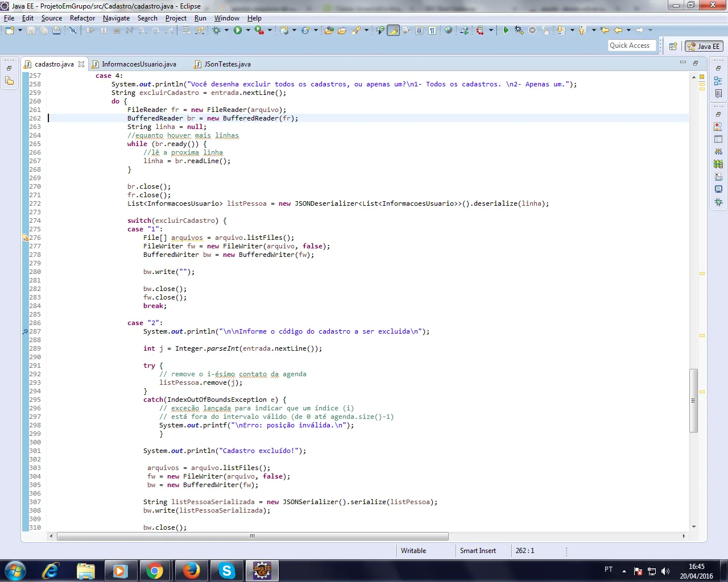Screen dimensions: 728x582
Task: Open the Refactor menu
Action: click(82, 18)
